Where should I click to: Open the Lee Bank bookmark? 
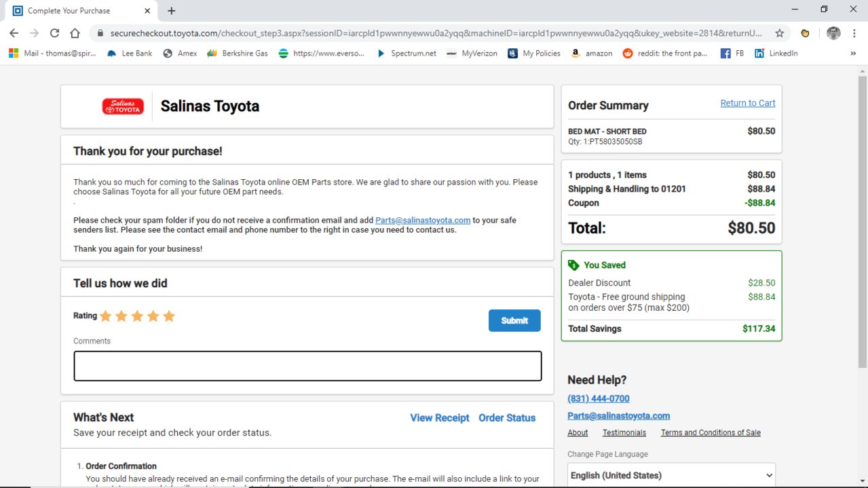pyautogui.click(x=130, y=53)
